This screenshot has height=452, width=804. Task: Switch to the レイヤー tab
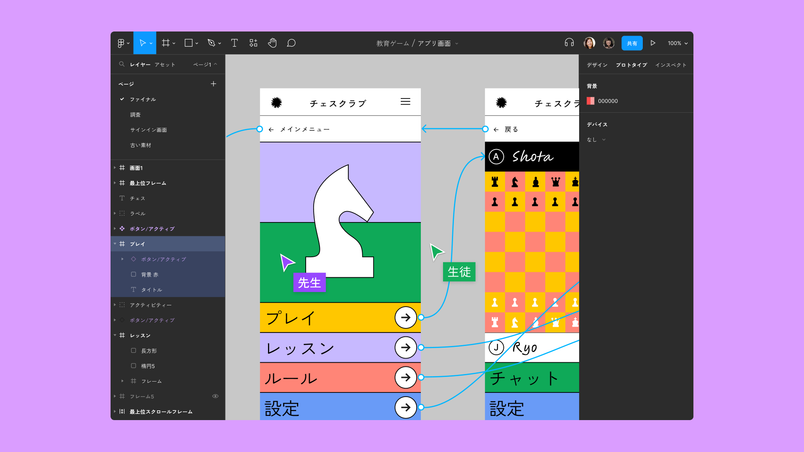140,65
